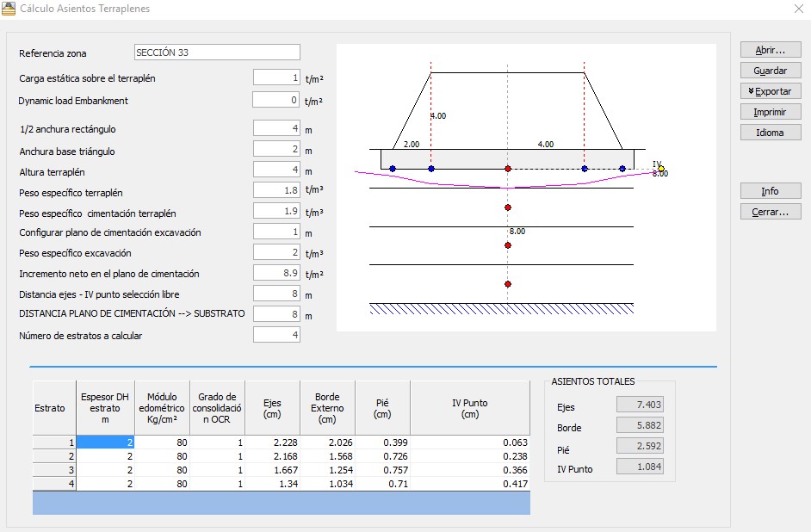The width and height of the screenshot is (811, 532).
Task: Click Pié cell with value 0.757
Action: point(383,470)
